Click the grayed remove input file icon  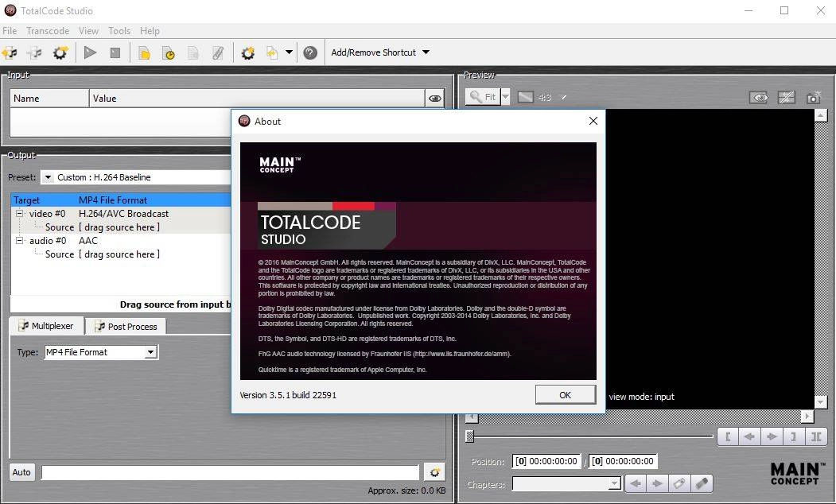click(x=35, y=52)
